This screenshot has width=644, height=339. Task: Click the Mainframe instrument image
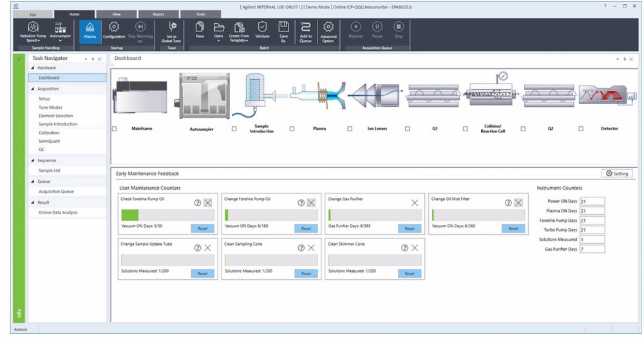pyautogui.click(x=141, y=97)
